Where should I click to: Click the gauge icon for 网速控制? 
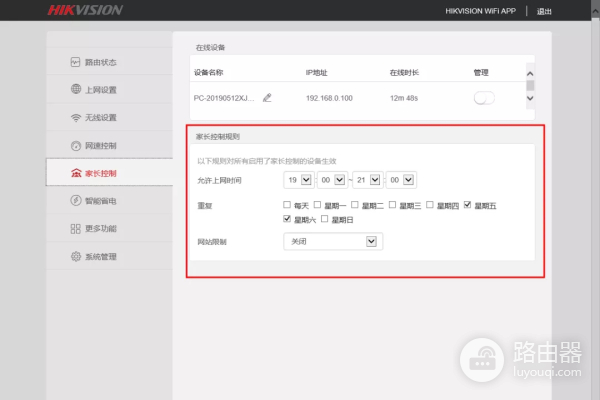click(75, 146)
